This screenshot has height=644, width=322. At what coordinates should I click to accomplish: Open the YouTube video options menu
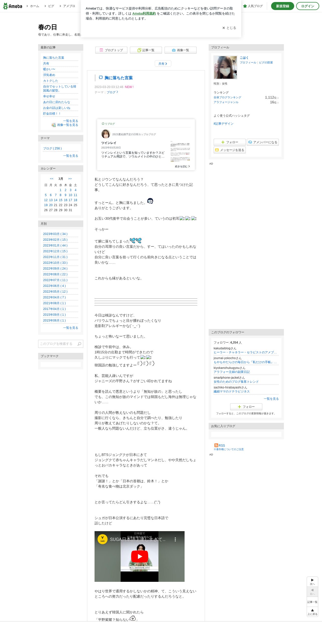coord(175,539)
